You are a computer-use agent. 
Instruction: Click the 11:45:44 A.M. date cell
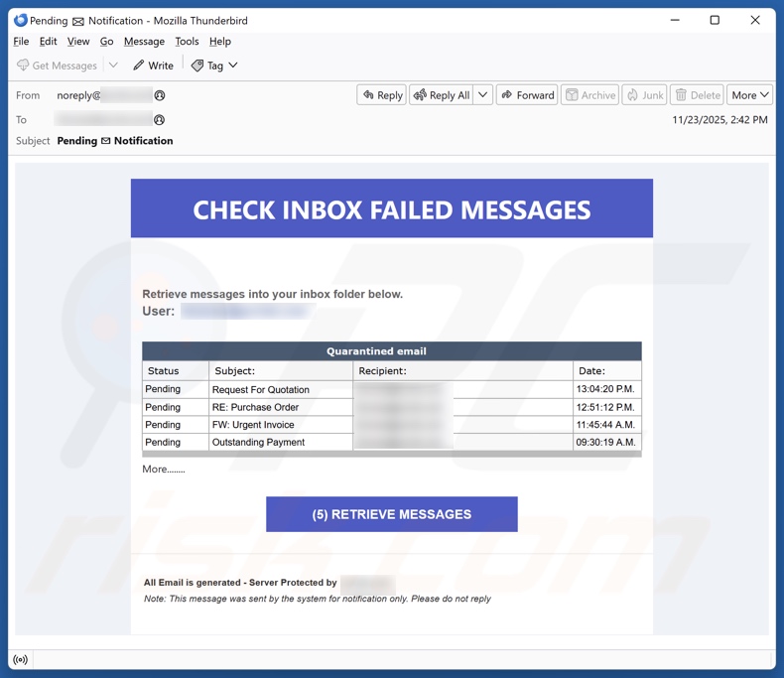coord(607,425)
